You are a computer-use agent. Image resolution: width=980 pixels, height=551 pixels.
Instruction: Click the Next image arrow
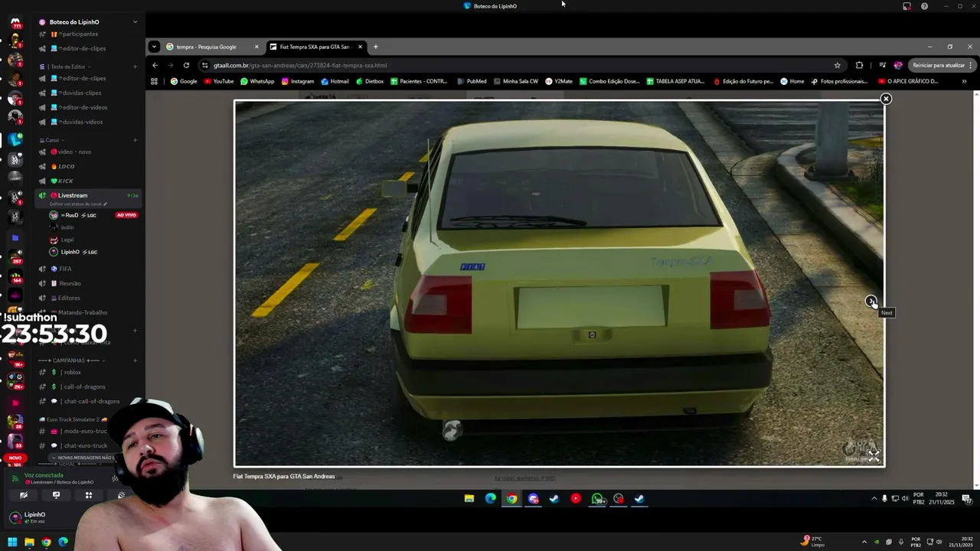871,301
